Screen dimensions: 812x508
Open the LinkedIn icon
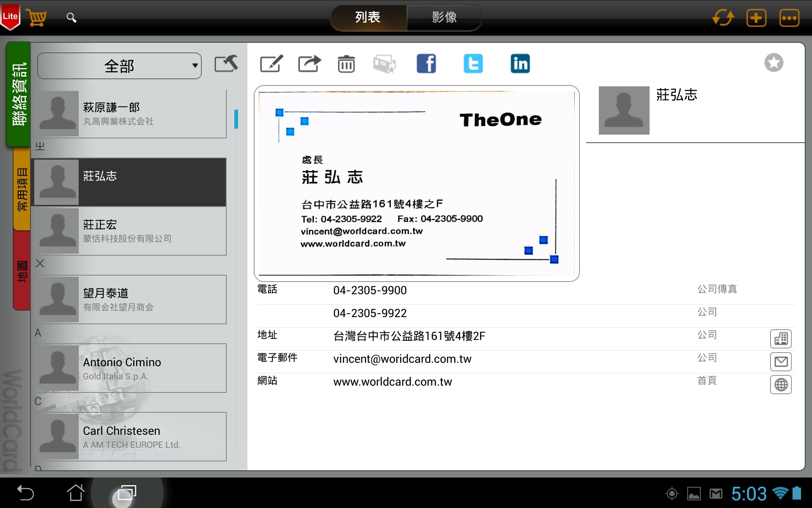[x=520, y=64]
